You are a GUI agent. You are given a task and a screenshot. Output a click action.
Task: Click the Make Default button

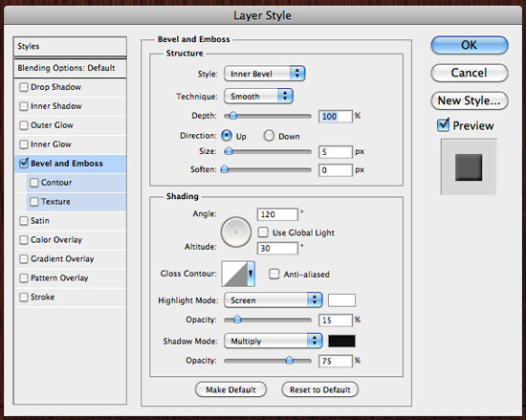pos(230,389)
